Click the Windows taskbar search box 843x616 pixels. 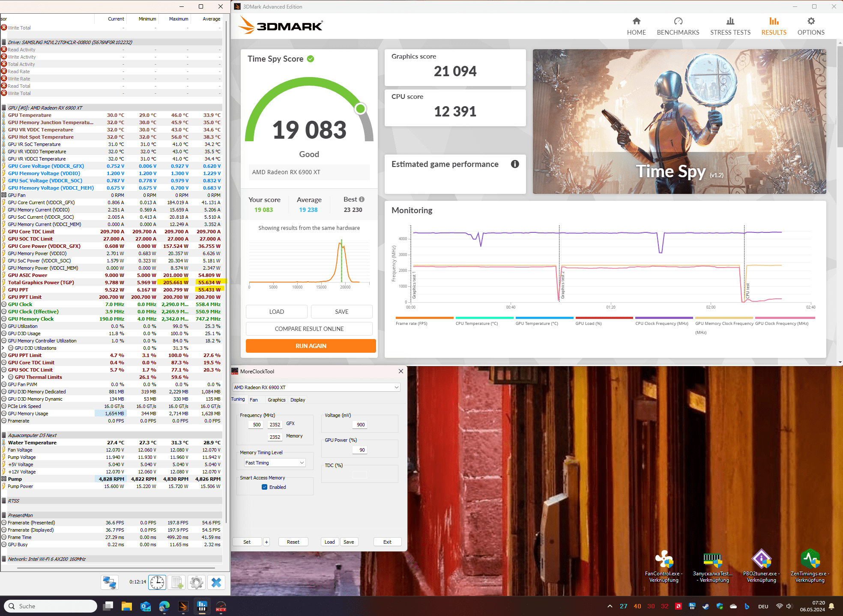point(51,606)
